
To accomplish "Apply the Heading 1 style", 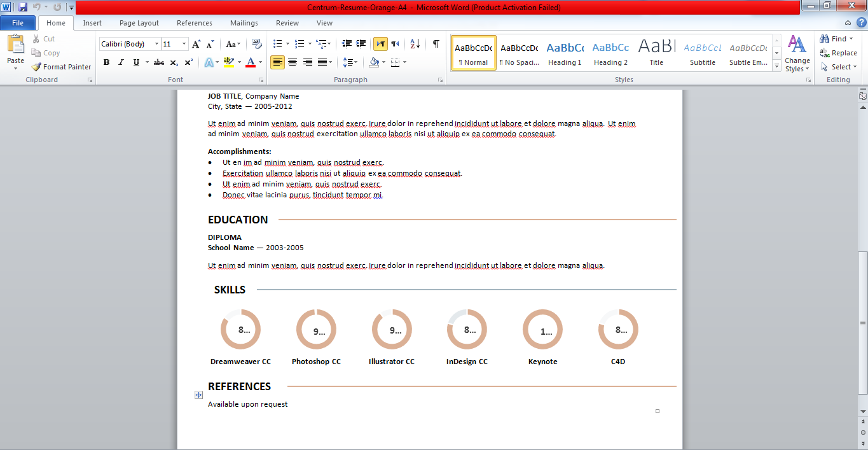I will 565,53.
